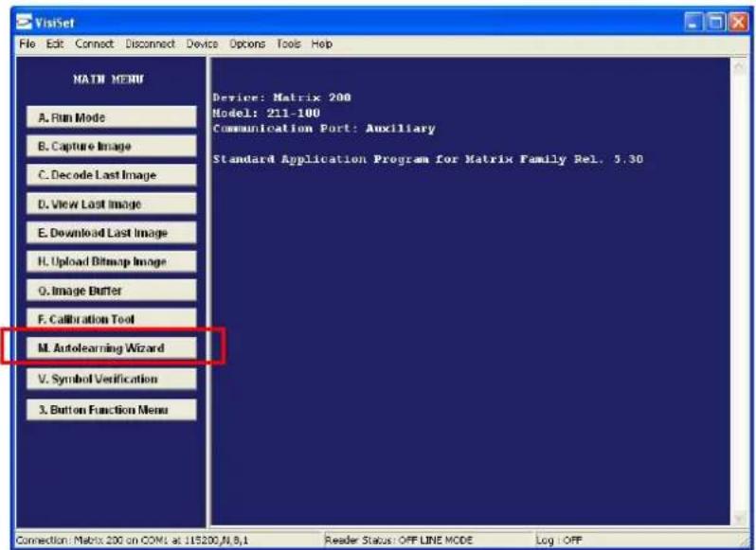The height and width of the screenshot is (550, 756).
Task: Click the Model: 211-100 line
Action: click(x=266, y=114)
